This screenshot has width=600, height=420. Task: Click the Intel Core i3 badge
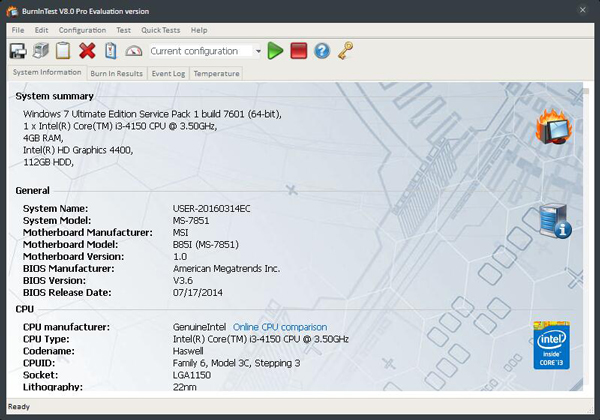pos(551,345)
